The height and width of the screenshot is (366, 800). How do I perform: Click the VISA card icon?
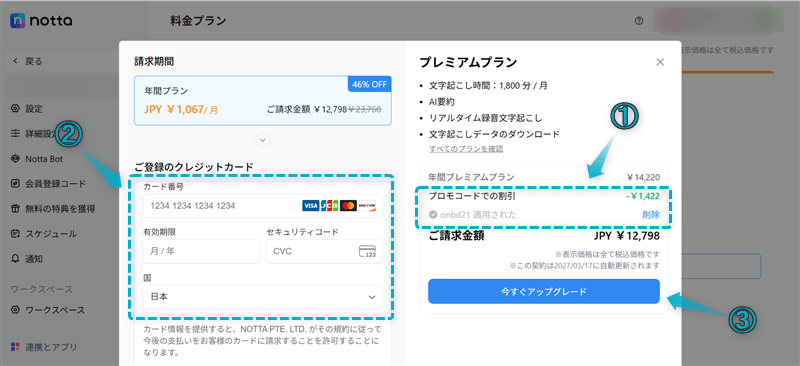(310, 206)
